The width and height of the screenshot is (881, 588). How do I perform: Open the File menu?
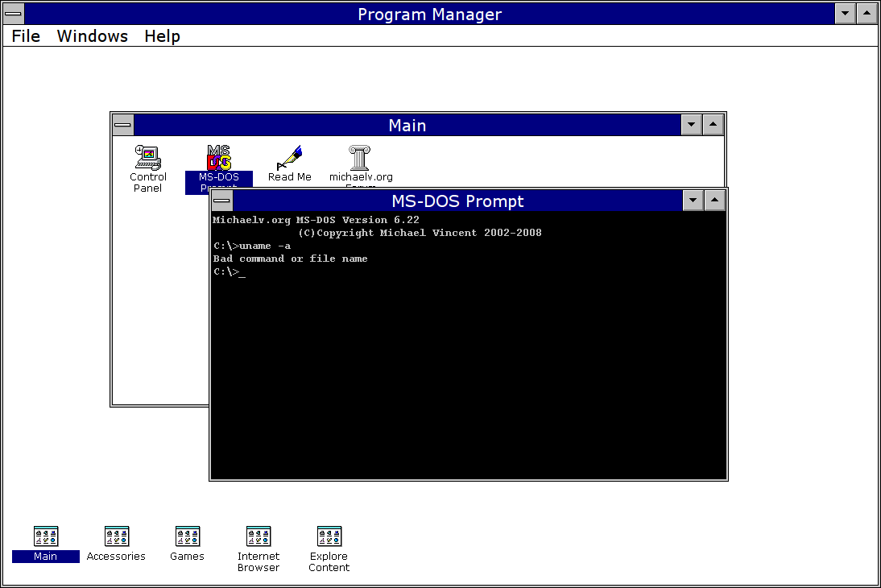coord(26,36)
